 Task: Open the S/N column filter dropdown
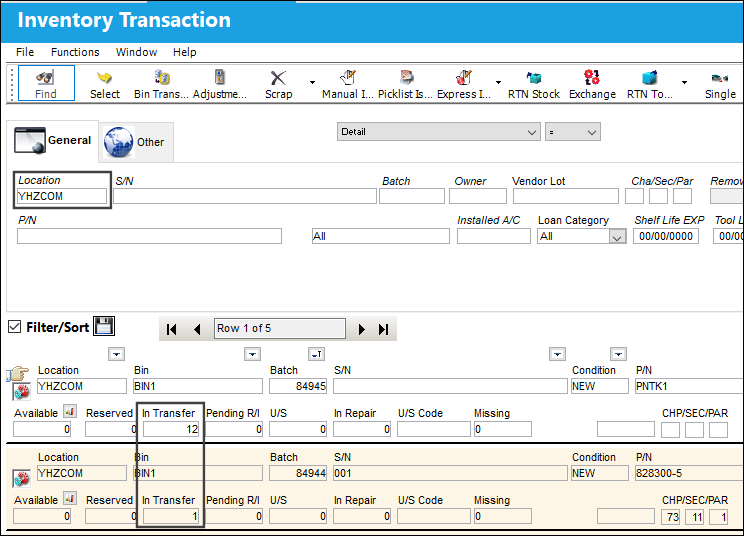tap(558, 354)
